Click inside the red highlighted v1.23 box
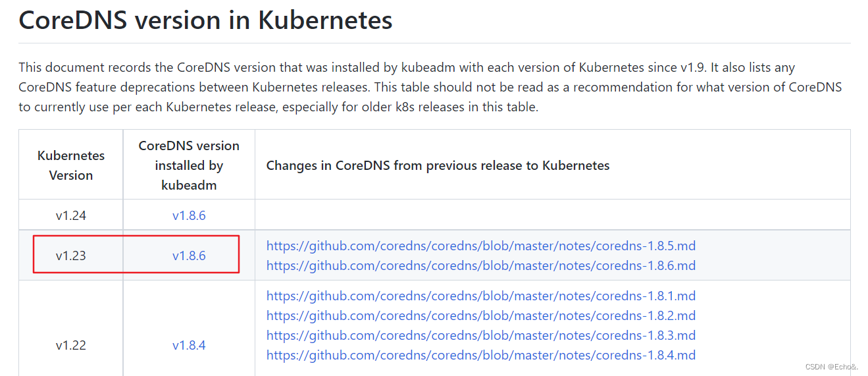This screenshot has height=376, width=868. coord(136,254)
